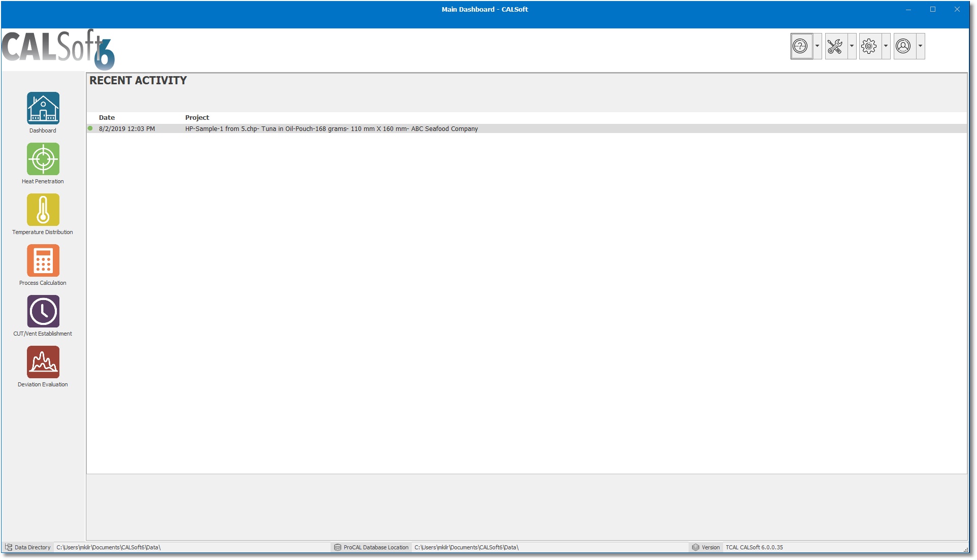
Task: Open the Heat Penetration module
Action: 43,158
